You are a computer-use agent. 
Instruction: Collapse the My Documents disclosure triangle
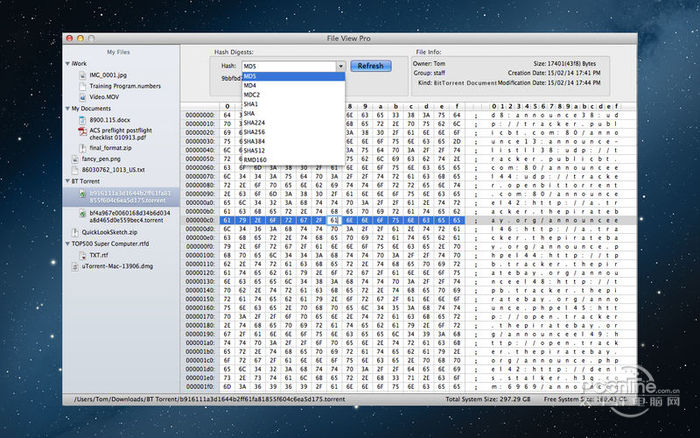click(x=67, y=108)
